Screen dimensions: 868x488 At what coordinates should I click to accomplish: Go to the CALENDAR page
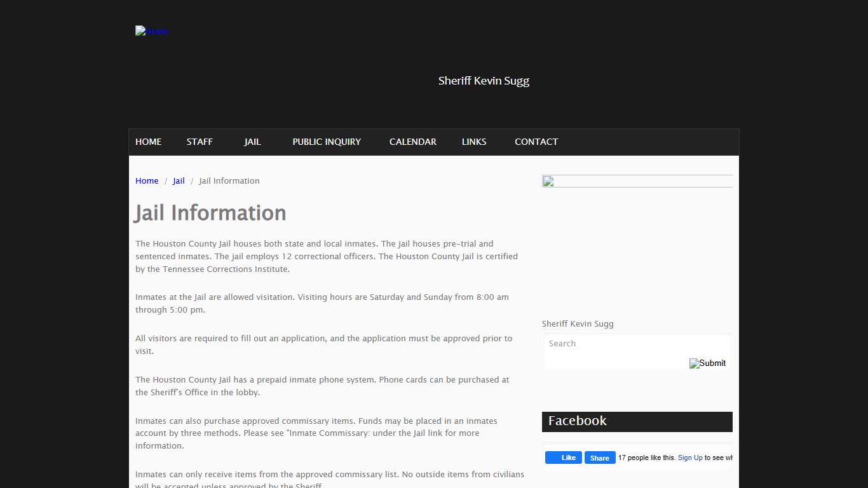click(x=412, y=142)
